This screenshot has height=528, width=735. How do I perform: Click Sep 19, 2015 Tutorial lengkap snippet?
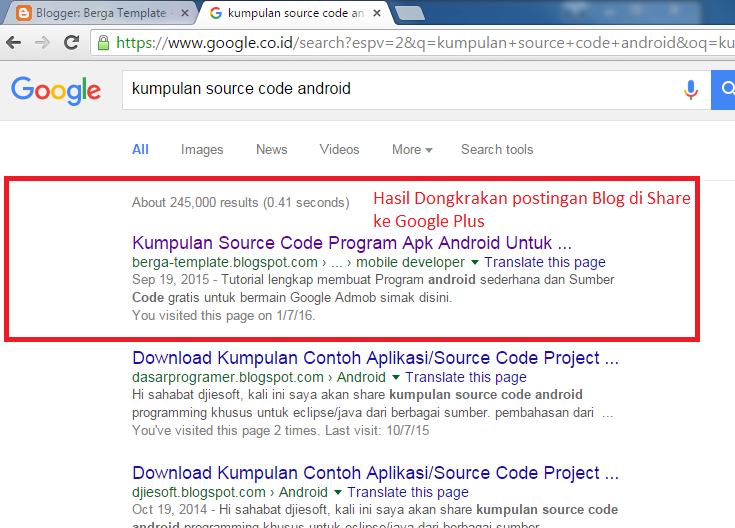[x=373, y=288]
